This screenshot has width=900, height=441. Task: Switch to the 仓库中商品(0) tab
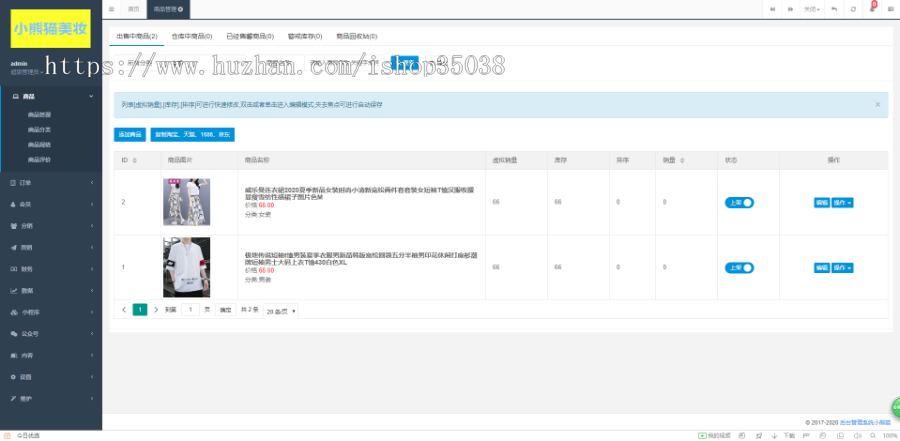(x=192, y=35)
